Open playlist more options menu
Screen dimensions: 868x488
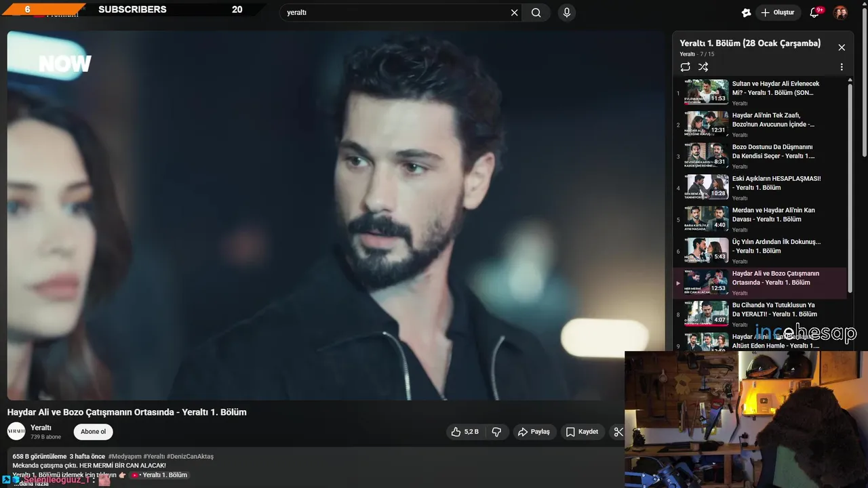[842, 67]
